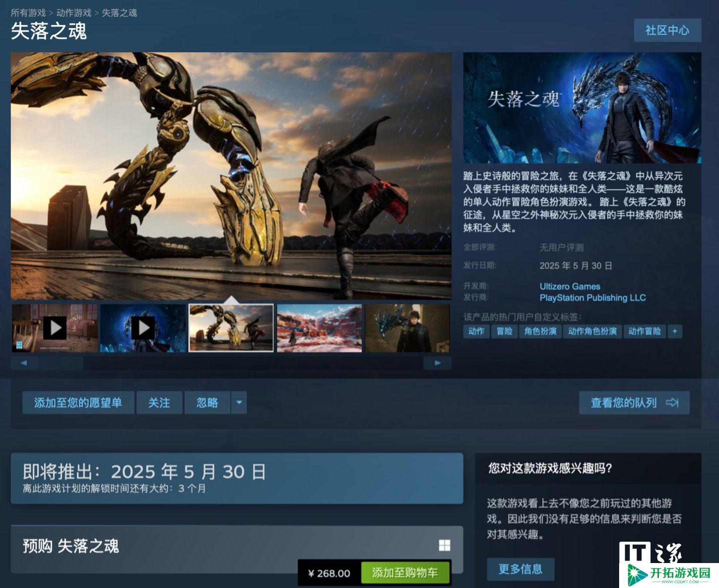Open the snowy red canyon screenshot thumbnail
This screenshot has height=588, width=719.
tap(320, 328)
